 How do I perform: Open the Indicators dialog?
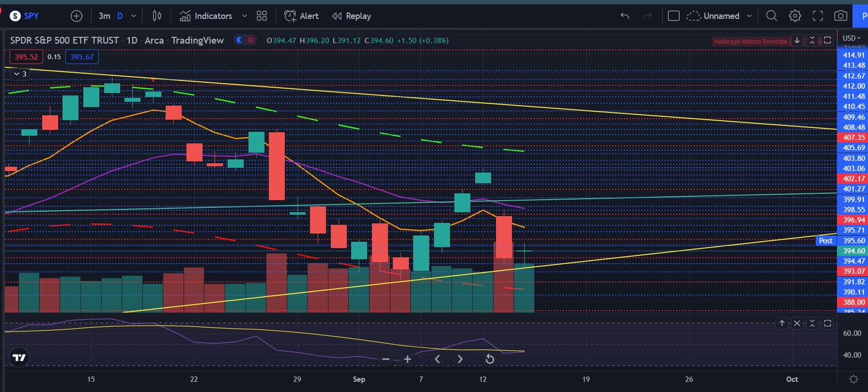point(206,16)
